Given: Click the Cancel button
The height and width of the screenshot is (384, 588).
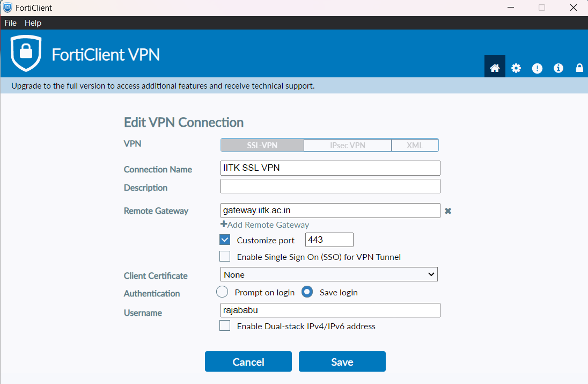Looking at the screenshot, I should 248,361.
